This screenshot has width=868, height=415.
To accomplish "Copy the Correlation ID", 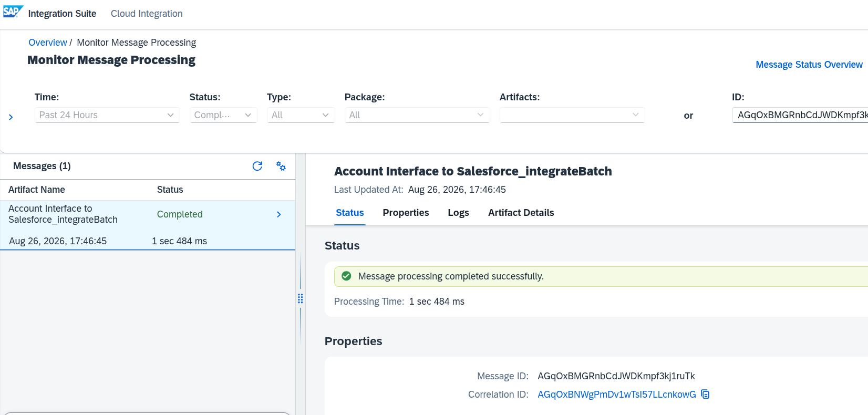I will coord(705,394).
